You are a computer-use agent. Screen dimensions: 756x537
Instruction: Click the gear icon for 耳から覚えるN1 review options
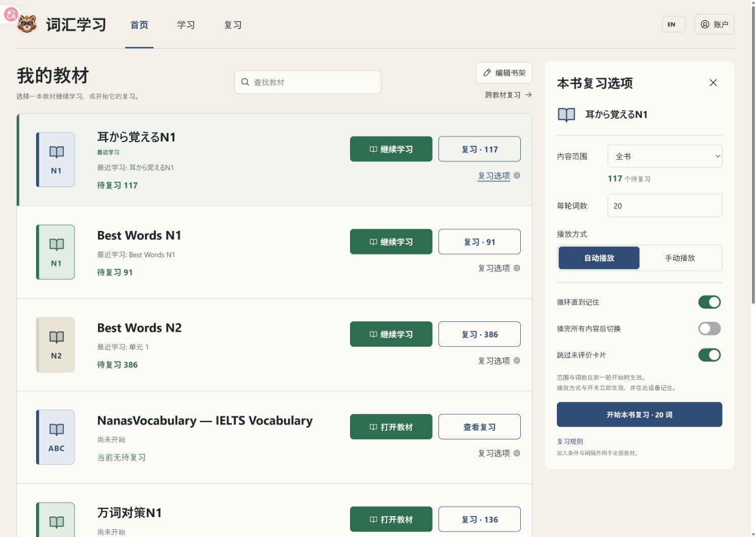[x=517, y=175]
